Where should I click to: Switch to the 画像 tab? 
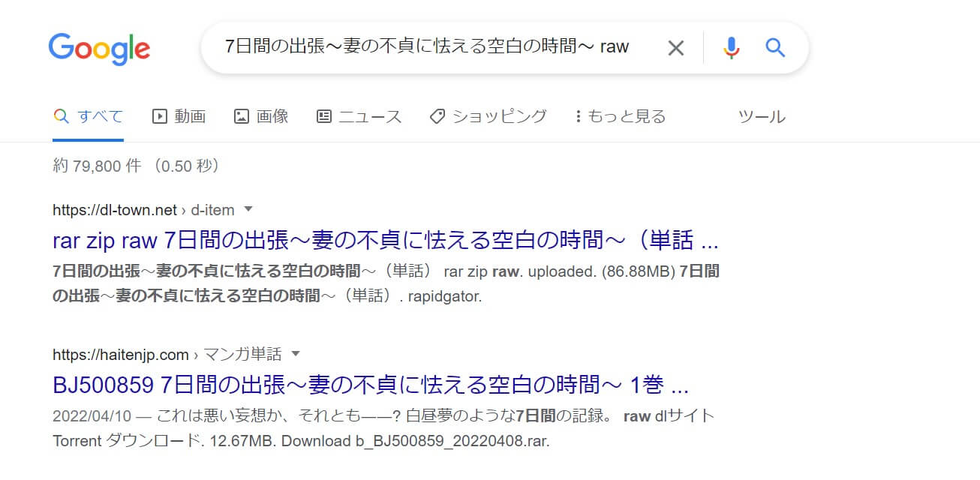tap(261, 116)
